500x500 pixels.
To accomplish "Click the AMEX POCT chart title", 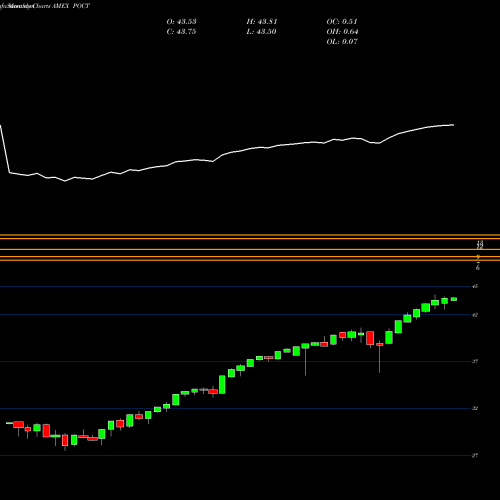I will coord(71,6).
